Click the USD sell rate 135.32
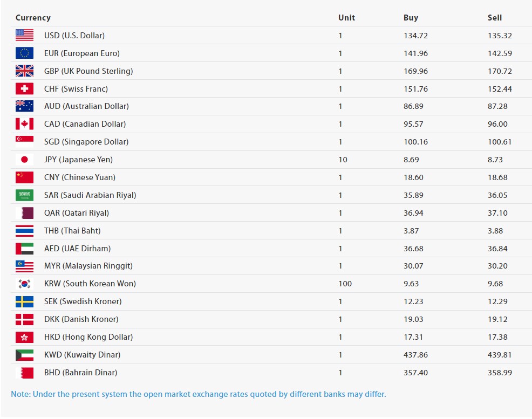The image size is (532, 419). coord(500,36)
